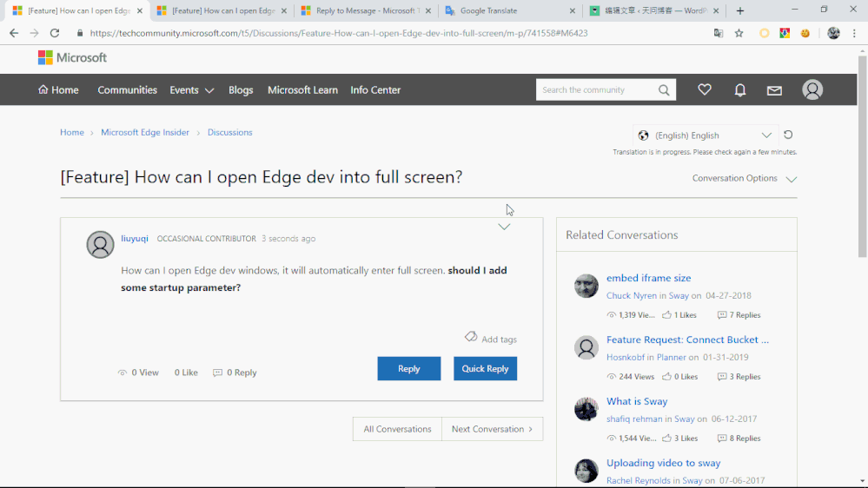Click the Planner community link
The image size is (868, 488).
click(671, 357)
